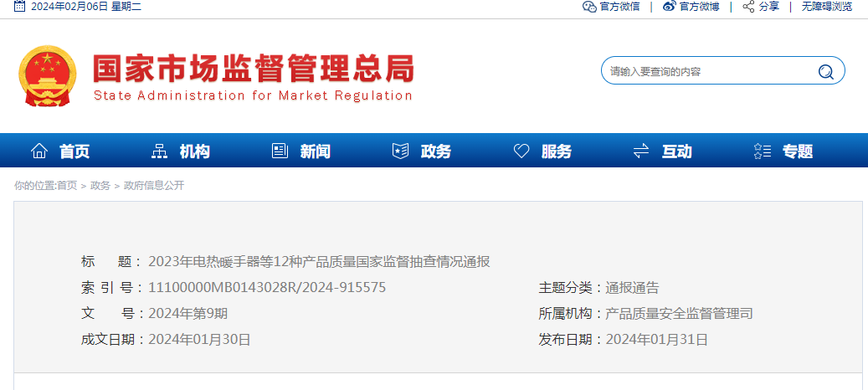Screen dimensions: 868x390
Task: Click the calendar icon beside the date
Action: tap(19, 6)
